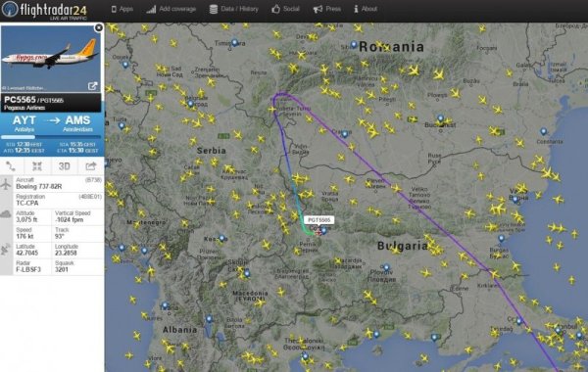The image size is (588, 372).
Task: Click AMS Amsterdam destination airport
Action: point(77,123)
